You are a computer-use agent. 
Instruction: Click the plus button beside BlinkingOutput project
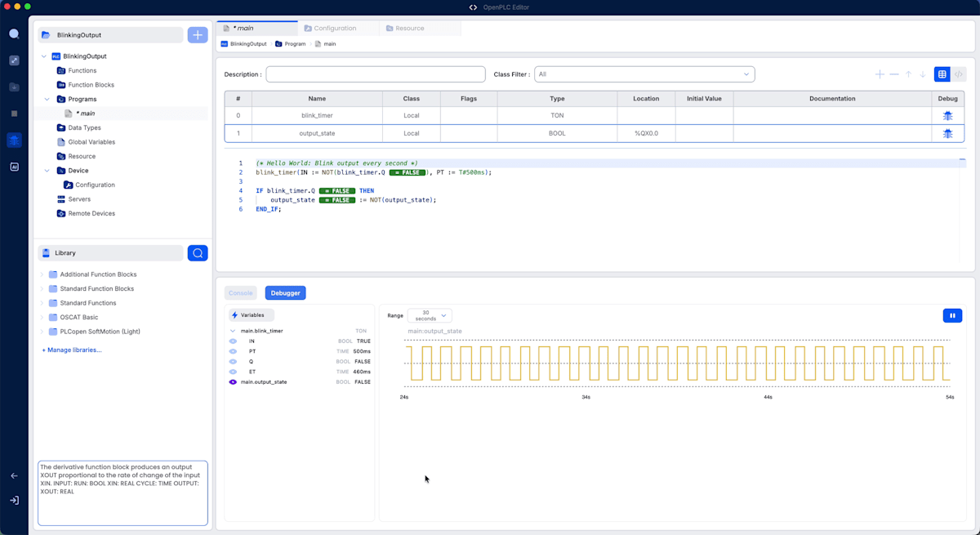point(198,35)
